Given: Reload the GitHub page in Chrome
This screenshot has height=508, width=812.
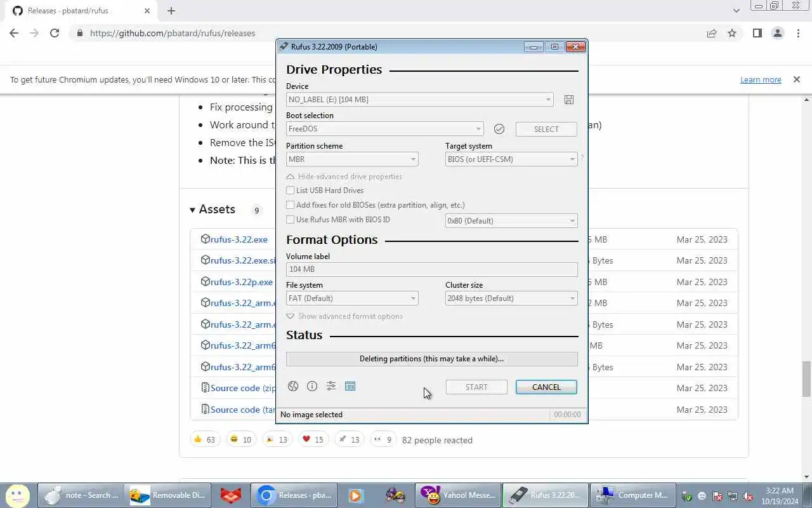Looking at the screenshot, I should [x=55, y=33].
